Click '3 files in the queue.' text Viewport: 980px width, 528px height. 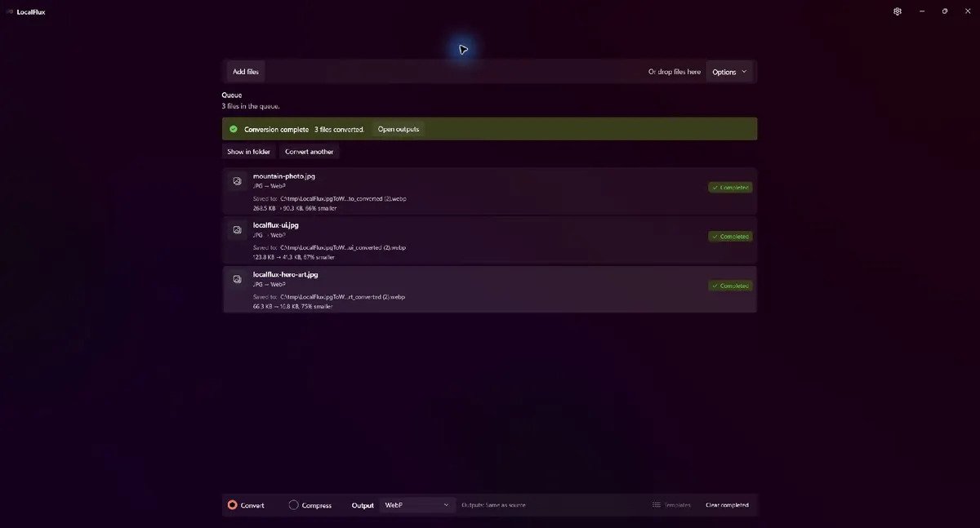coord(251,106)
